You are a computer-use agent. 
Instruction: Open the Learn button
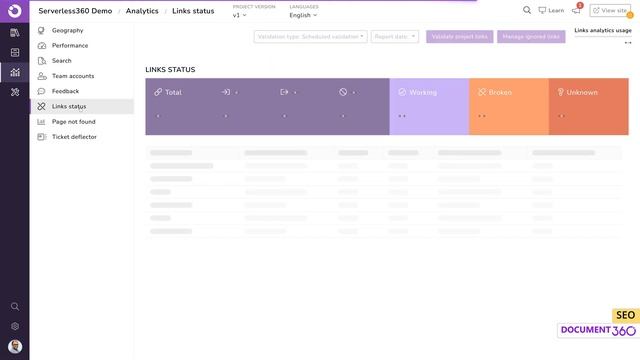(x=551, y=11)
